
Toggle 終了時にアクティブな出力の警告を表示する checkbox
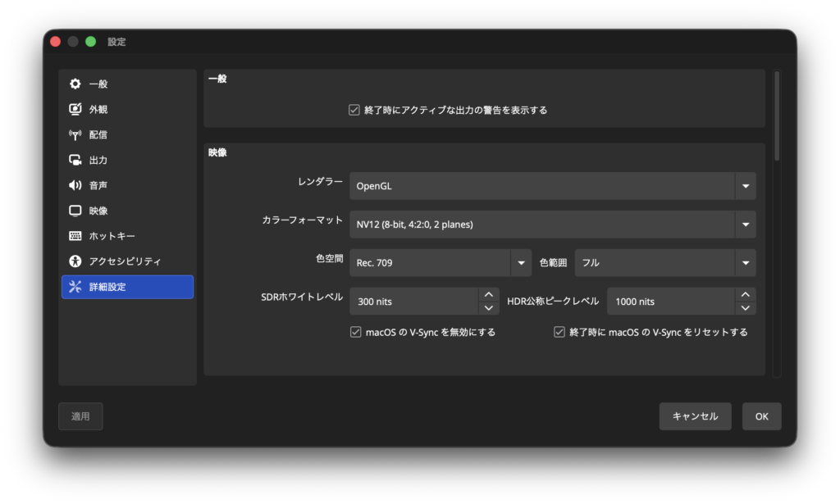click(x=354, y=110)
